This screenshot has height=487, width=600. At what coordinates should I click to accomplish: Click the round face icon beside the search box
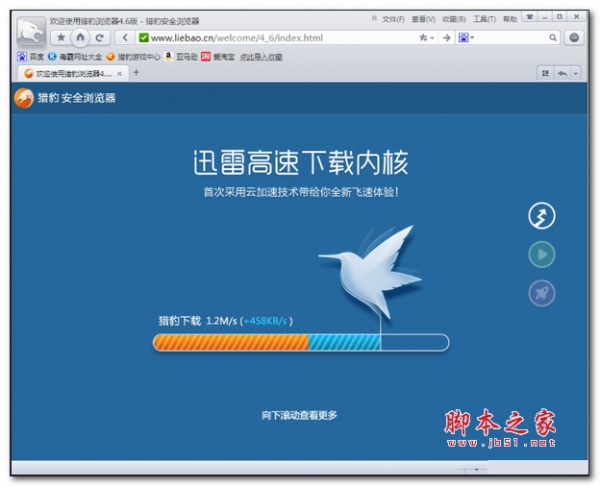[574, 37]
